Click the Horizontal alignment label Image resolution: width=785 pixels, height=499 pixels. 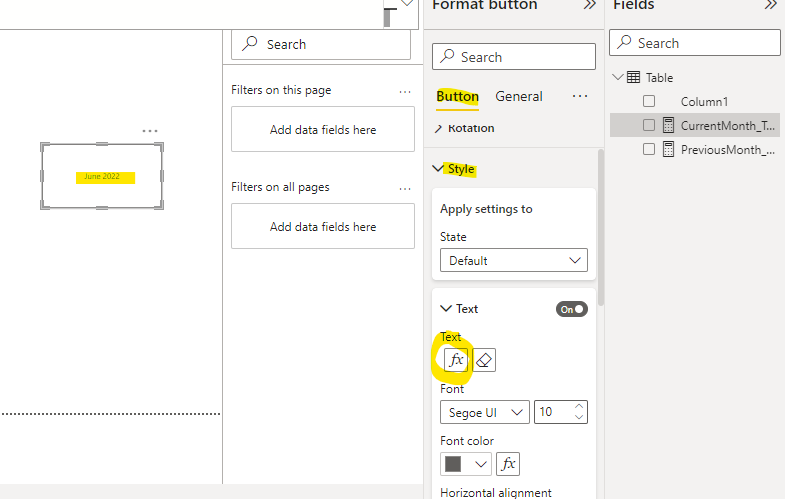point(496,492)
